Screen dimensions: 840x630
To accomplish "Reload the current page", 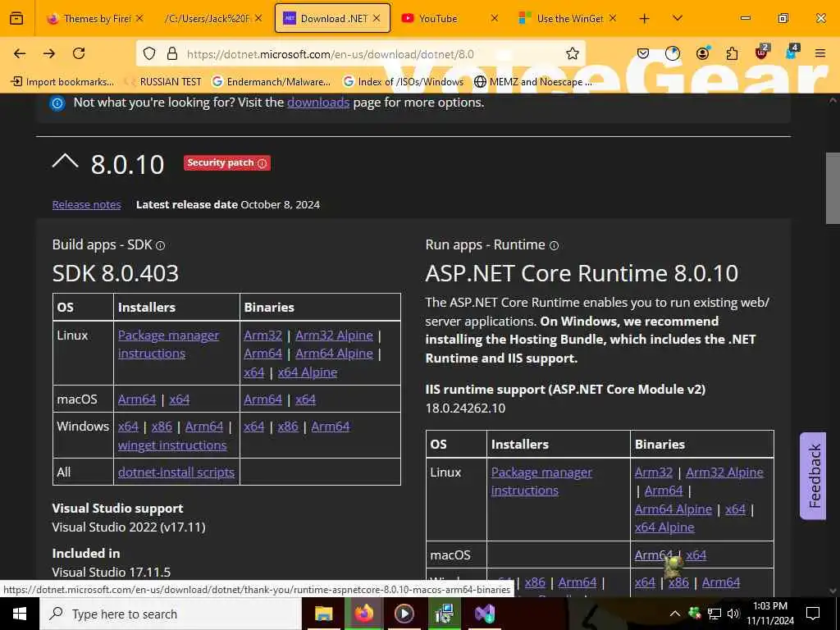I will [x=79, y=53].
